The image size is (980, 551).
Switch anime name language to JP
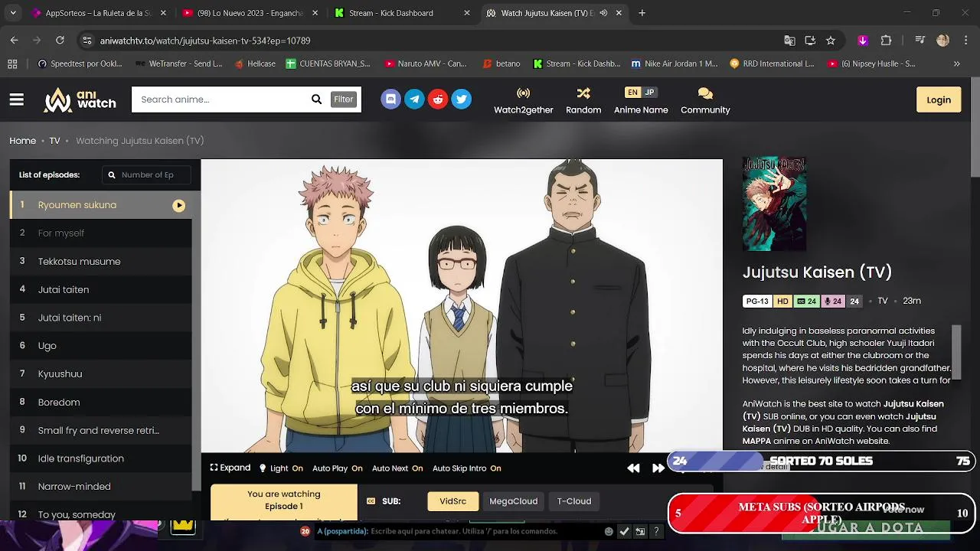(x=650, y=92)
